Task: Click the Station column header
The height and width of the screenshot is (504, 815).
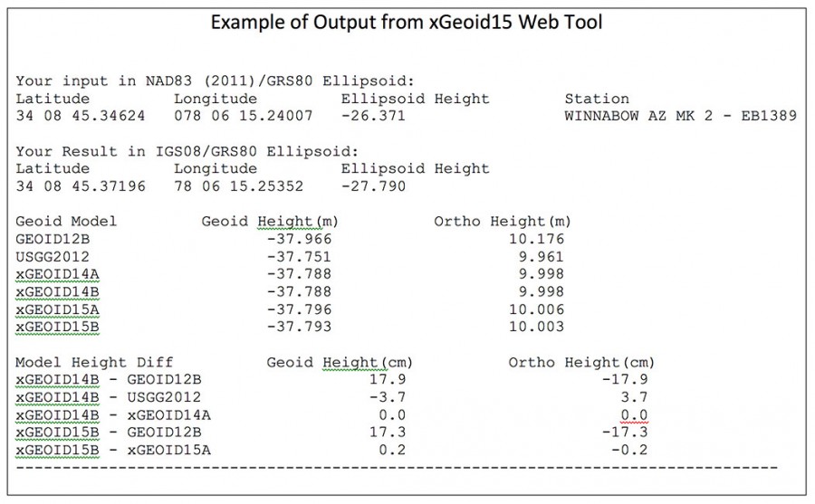Action: [596, 99]
